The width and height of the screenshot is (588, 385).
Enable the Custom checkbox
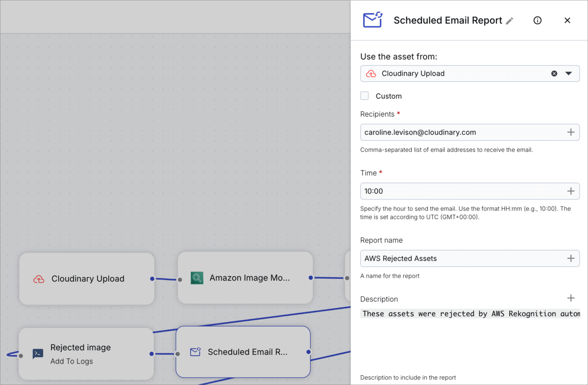click(365, 96)
